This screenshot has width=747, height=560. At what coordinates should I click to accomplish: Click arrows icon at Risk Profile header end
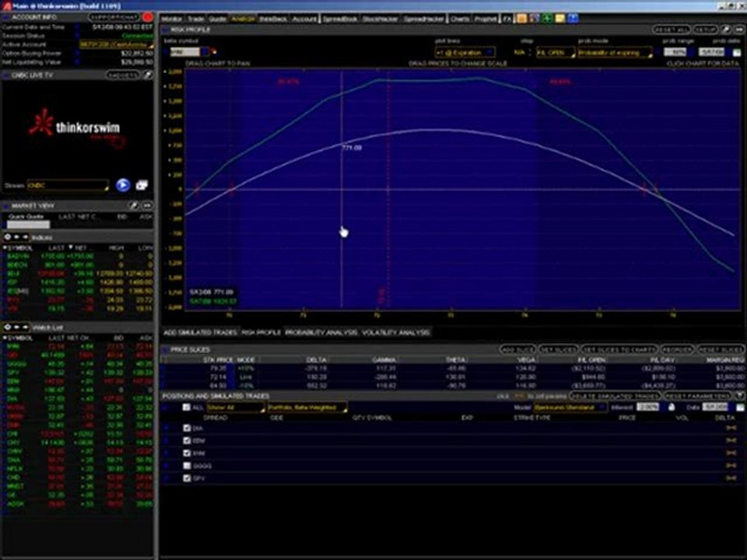pos(739,30)
